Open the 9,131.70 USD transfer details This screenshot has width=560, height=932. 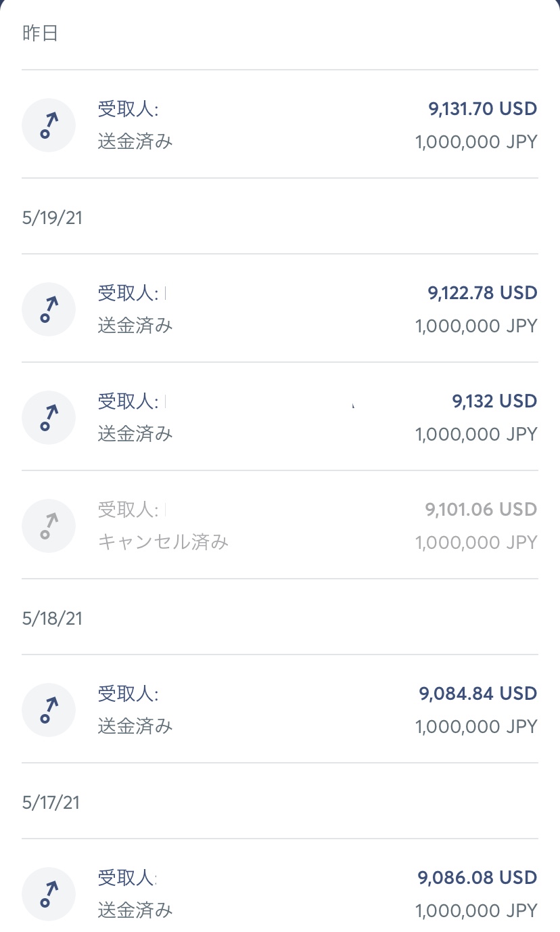pyautogui.click(x=482, y=109)
